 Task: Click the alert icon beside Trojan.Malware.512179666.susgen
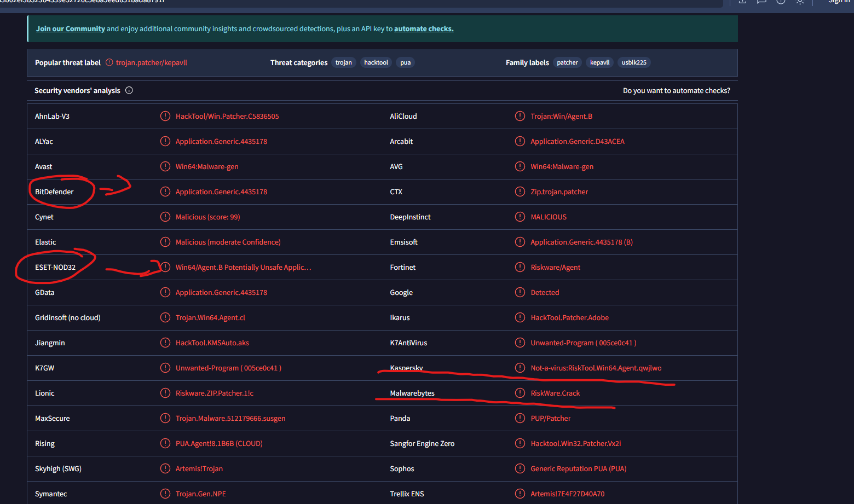pyautogui.click(x=165, y=418)
